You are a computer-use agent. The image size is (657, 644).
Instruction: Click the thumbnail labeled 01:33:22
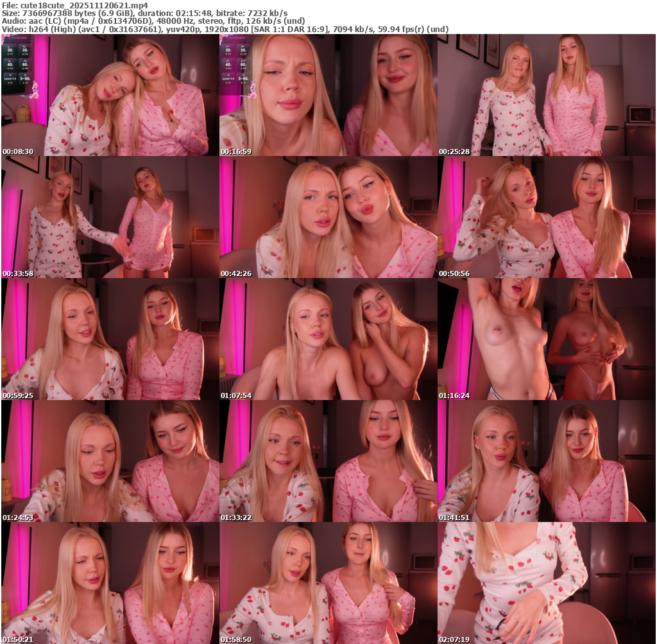pyautogui.click(x=328, y=461)
